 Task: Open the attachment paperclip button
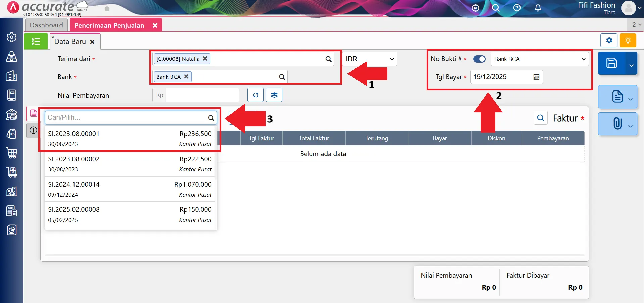click(x=617, y=124)
